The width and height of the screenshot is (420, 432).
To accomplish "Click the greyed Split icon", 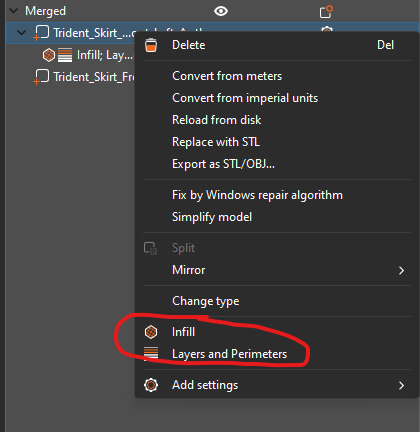I will click(150, 248).
